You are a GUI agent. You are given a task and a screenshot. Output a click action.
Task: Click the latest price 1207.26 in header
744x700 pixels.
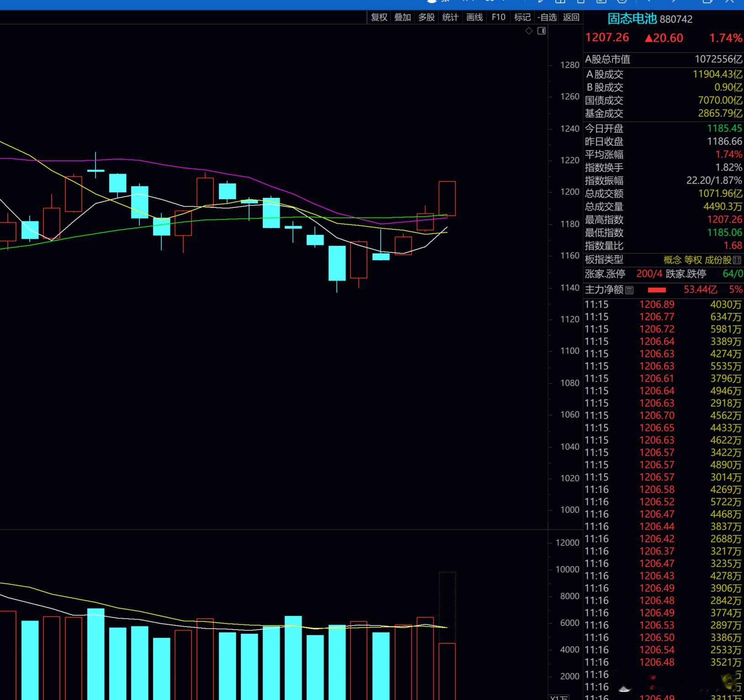point(607,37)
